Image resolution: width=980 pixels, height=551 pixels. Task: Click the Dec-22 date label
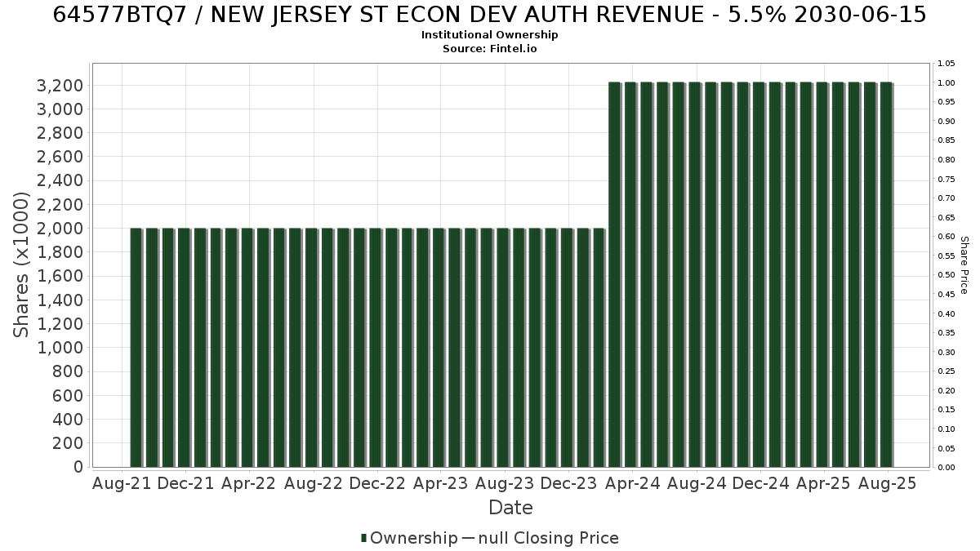point(377,483)
